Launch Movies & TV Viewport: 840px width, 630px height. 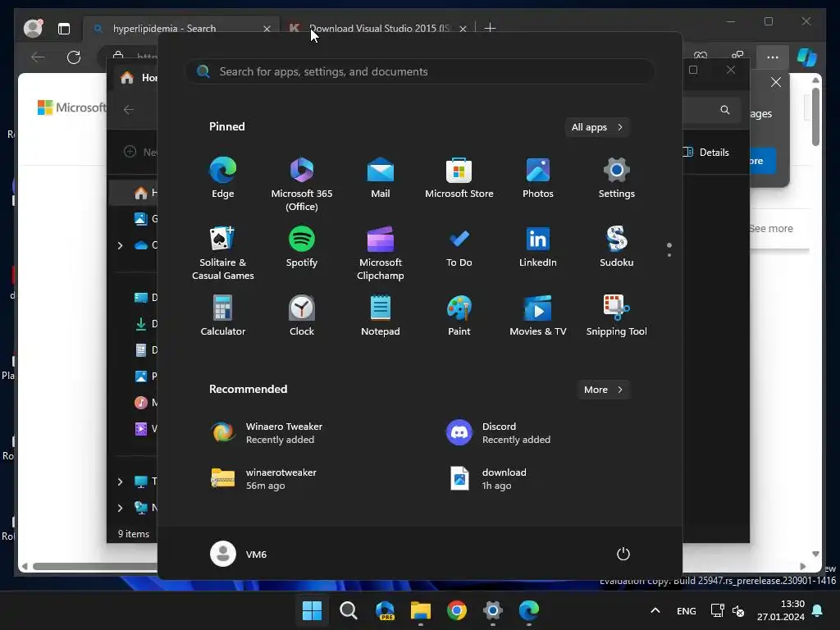coord(538,316)
